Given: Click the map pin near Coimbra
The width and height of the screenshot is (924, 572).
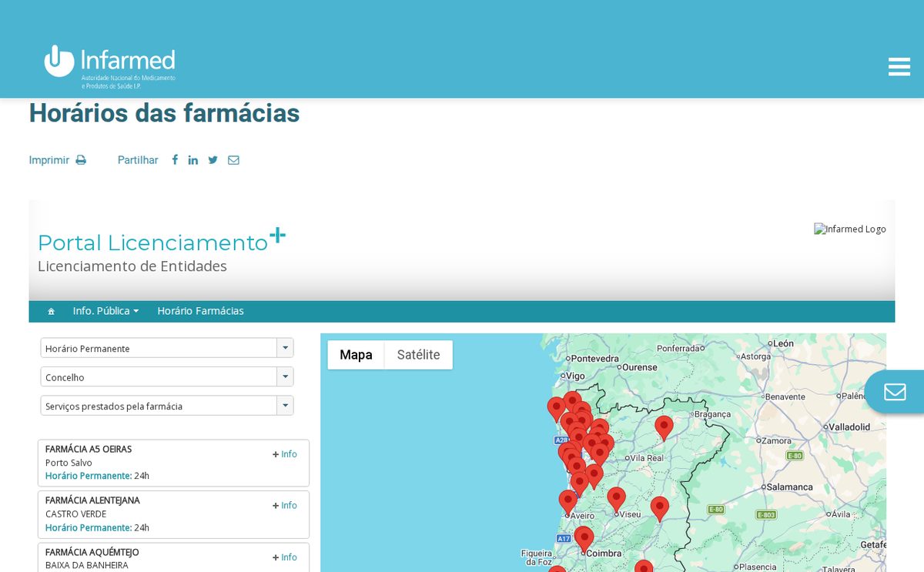Looking at the screenshot, I should point(584,540).
